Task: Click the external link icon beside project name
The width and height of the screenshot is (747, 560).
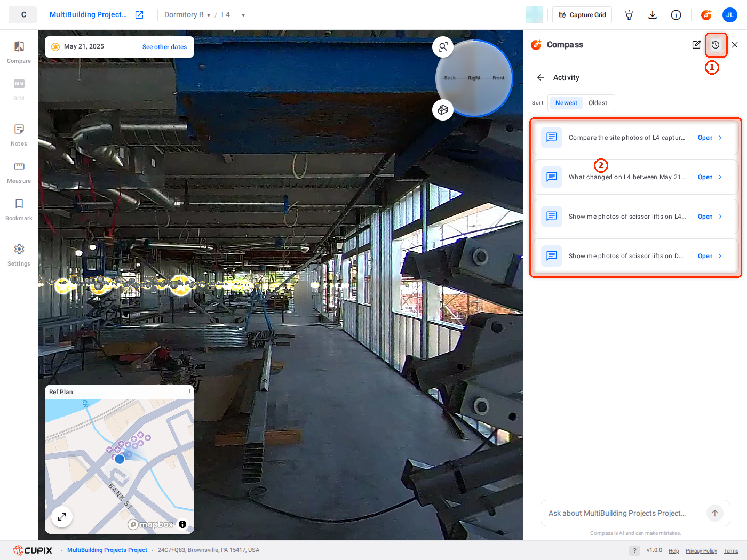Action: tap(139, 15)
